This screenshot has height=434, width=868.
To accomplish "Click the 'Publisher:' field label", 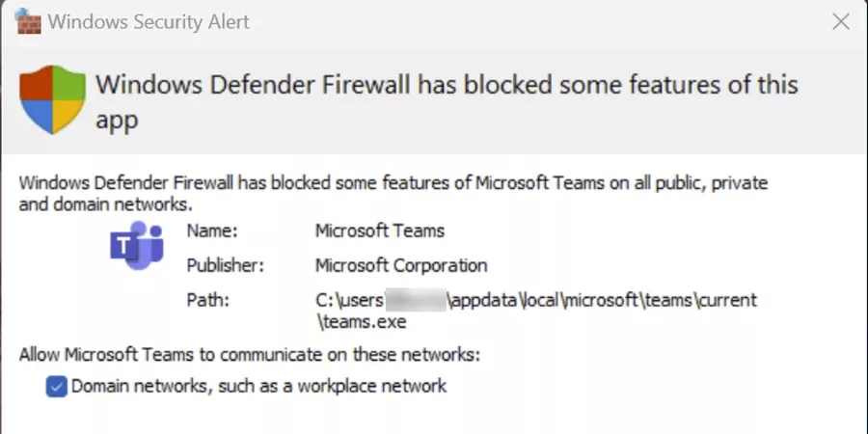I will (225, 265).
